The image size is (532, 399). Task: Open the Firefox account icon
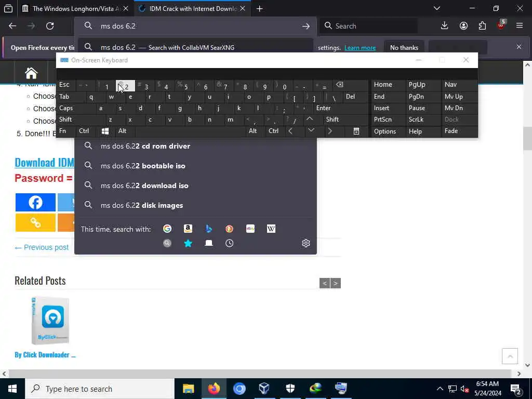point(463,26)
